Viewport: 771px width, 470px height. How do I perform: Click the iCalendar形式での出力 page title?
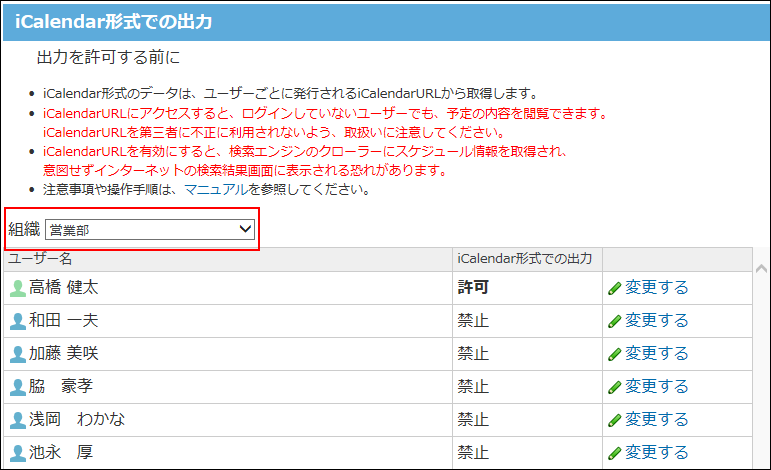point(114,22)
